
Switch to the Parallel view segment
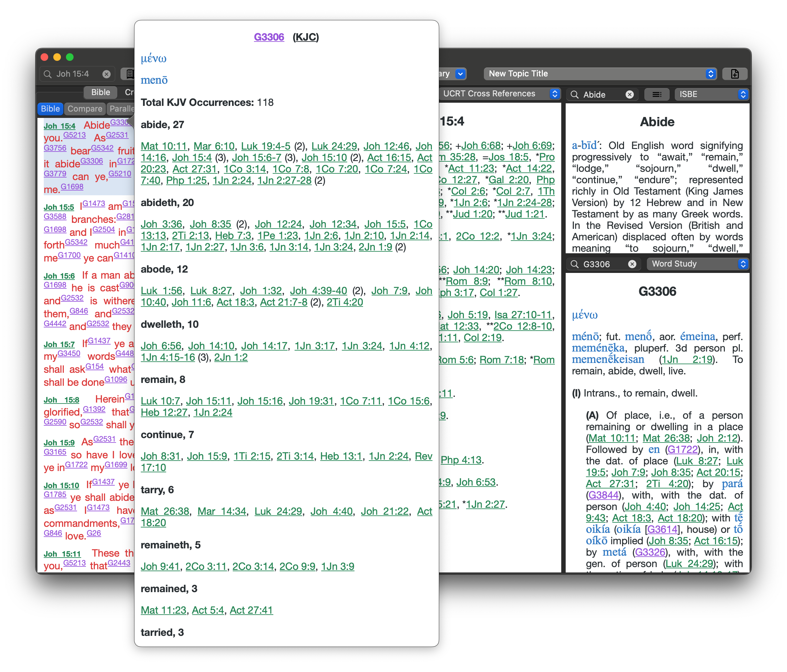pyautogui.click(x=121, y=109)
